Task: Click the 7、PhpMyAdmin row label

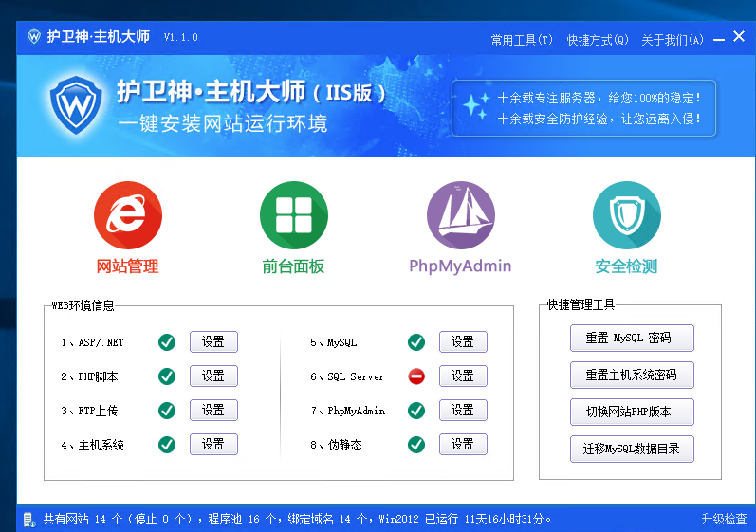Action: tap(347, 411)
